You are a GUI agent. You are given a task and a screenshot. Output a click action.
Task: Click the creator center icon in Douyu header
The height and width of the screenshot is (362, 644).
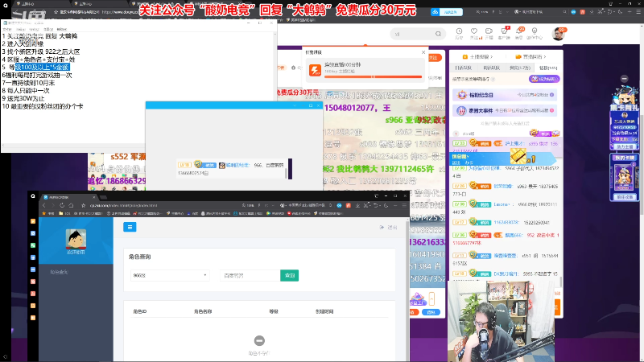point(535,31)
